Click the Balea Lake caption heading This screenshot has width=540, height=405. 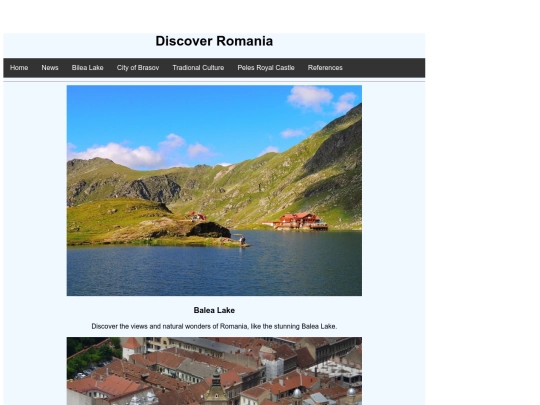(x=214, y=310)
